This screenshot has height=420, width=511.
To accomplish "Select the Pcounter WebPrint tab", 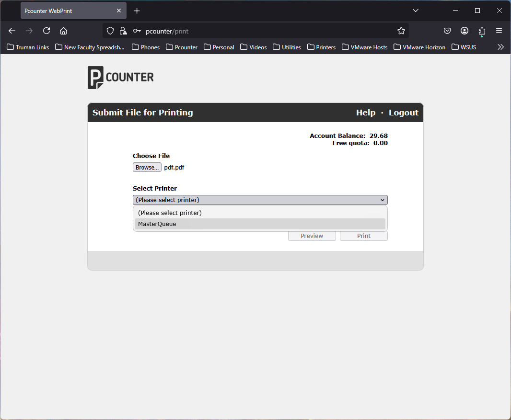I will 73,11.
